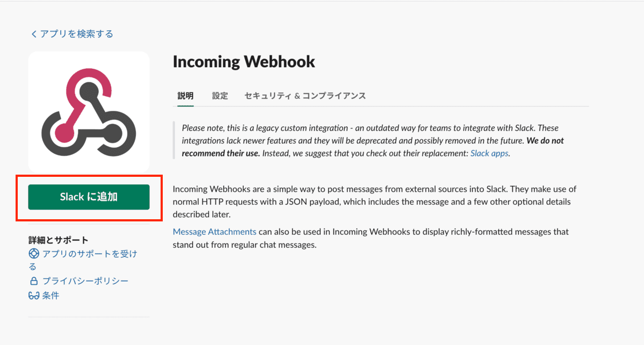Image resolution: width=644 pixels, height=345 pixels.
Task: Open the 条件 terms link
Action: tap(50, 296)
